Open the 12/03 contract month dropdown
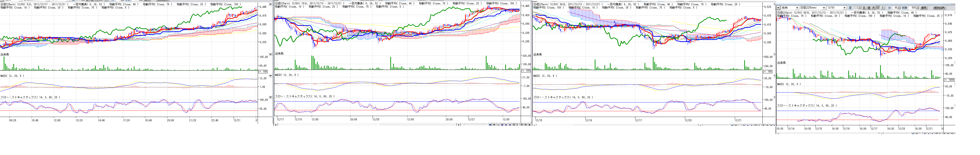Screen dimensions: 980x155 pos(845,8)
